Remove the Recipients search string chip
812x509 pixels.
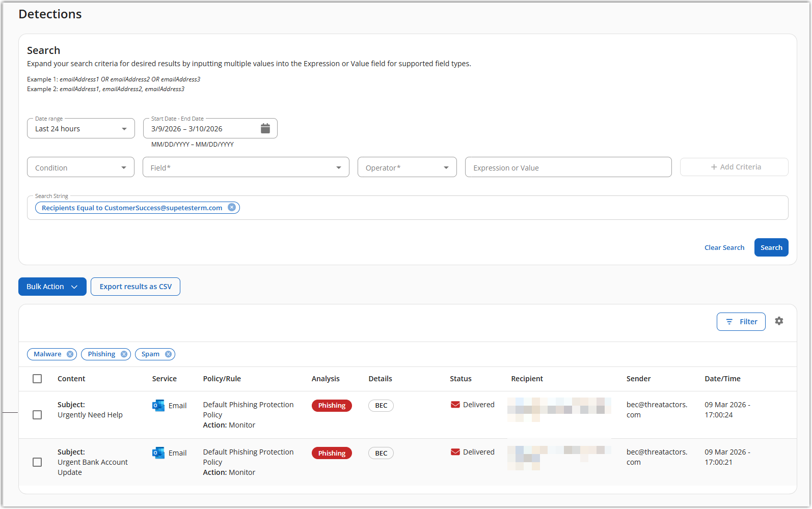232,208
